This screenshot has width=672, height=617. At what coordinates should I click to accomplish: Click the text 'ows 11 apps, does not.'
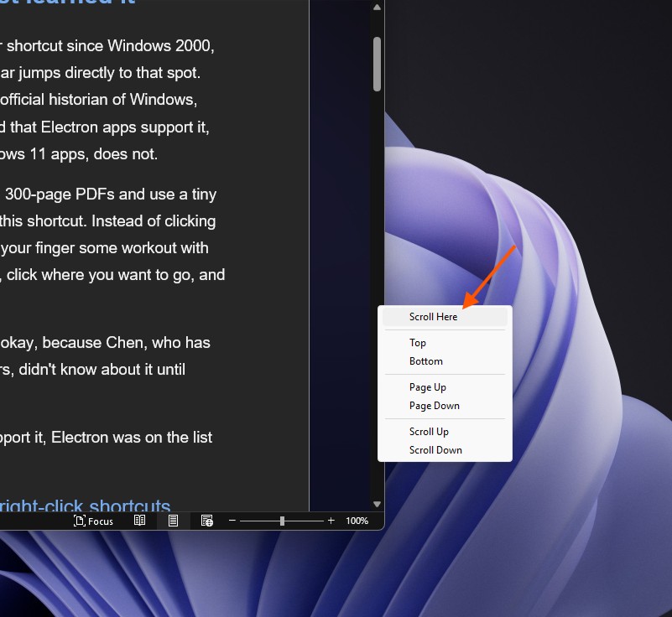(x=79, y=154)
